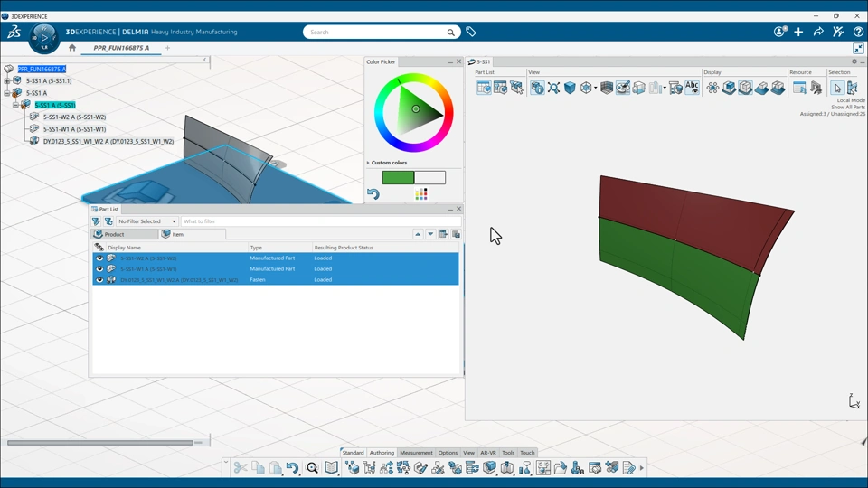Select the Item tab in Part List
868x488 pixels.
(x=192, y=235)
